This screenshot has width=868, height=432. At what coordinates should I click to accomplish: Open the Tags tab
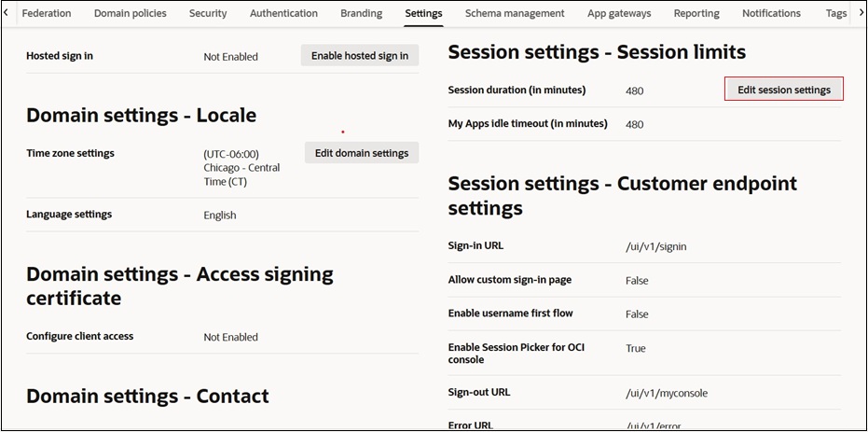835,13
